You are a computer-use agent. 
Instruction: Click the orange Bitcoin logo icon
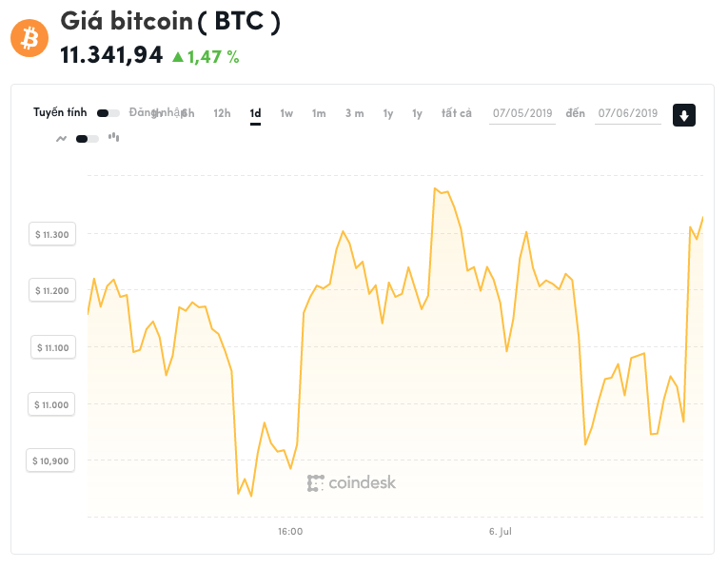click(x=30, y=39)
